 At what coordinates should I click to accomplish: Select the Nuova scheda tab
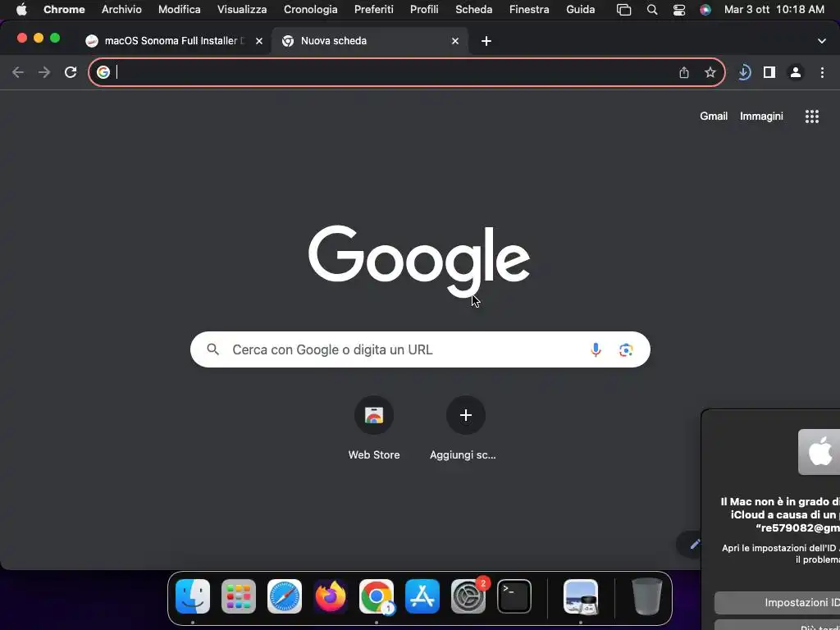click(370, 41)
